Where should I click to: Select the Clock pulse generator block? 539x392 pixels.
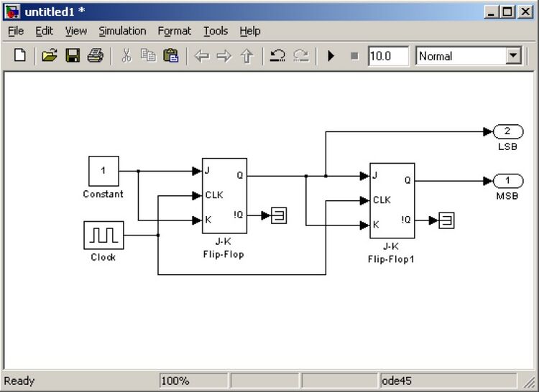[x=103, y=235]
